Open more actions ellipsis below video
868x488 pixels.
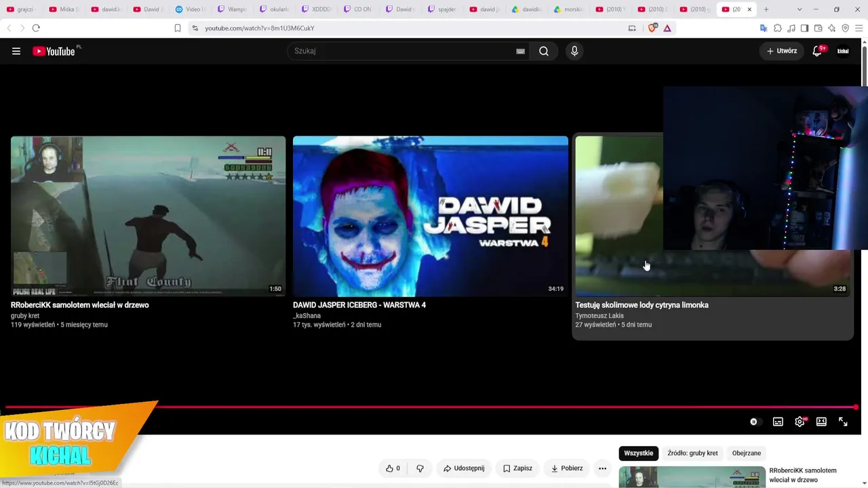602,468
